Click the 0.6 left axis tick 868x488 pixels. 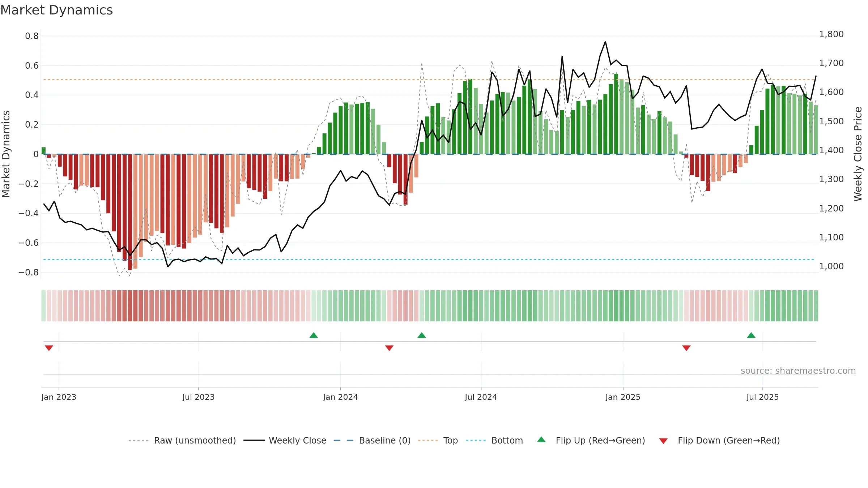[x=32, y=65]
